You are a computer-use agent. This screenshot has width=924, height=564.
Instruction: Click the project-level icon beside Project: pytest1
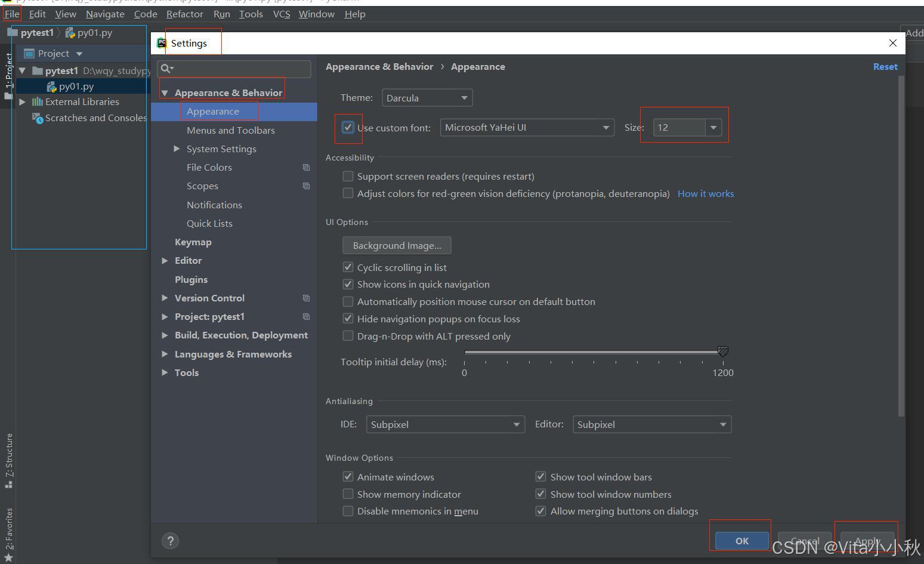306,316
